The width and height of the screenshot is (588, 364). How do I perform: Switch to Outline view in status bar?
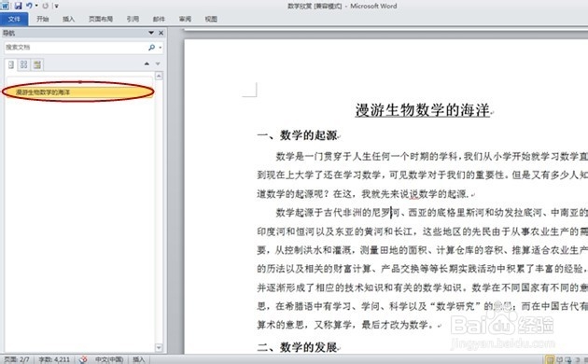(578, 359)
